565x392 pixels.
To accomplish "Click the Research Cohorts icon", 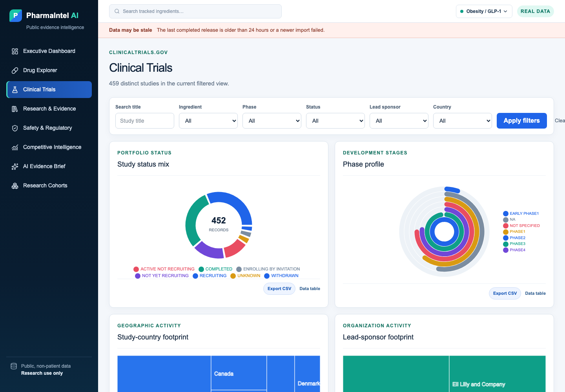I will [15, 186].
